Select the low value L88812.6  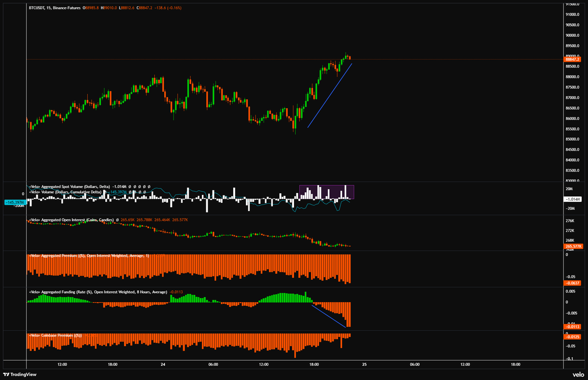(x=127, y=8)
